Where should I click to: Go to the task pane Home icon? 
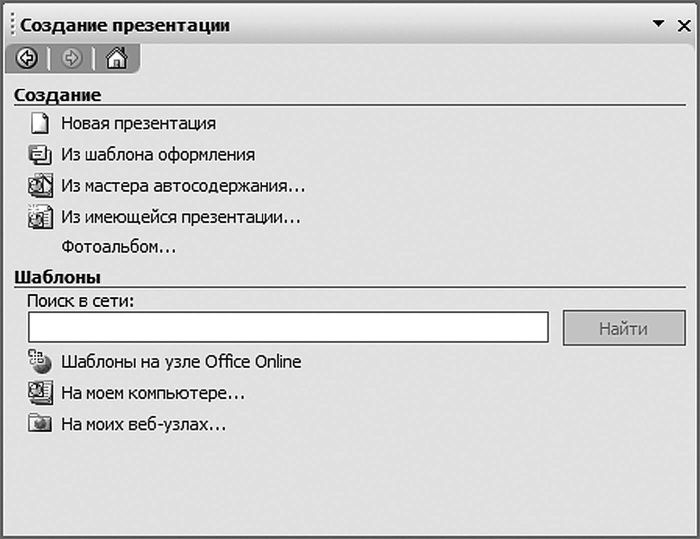(x=116, y=59)
